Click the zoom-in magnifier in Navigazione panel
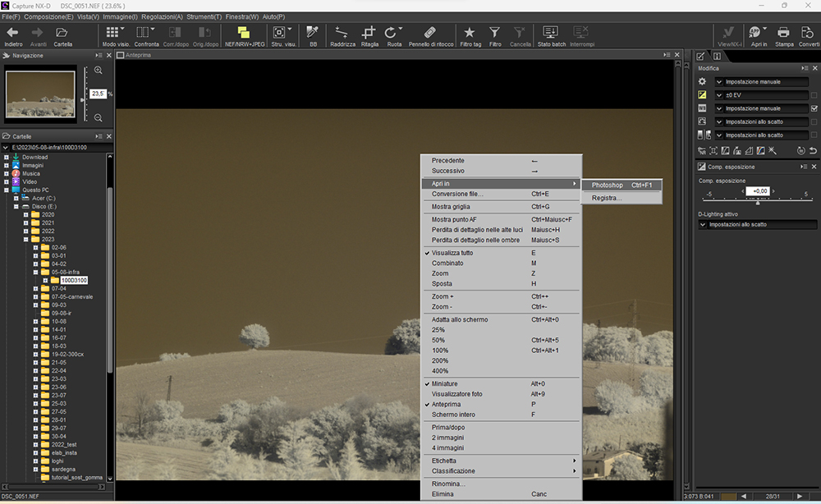 point(99,71)
